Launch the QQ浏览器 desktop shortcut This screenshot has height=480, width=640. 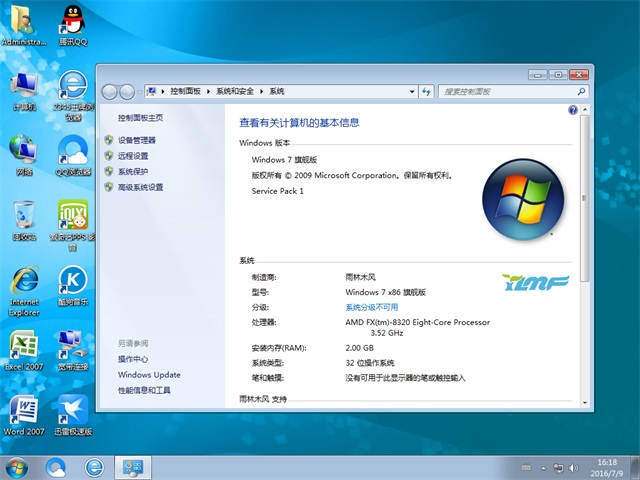tap(73, 155)
